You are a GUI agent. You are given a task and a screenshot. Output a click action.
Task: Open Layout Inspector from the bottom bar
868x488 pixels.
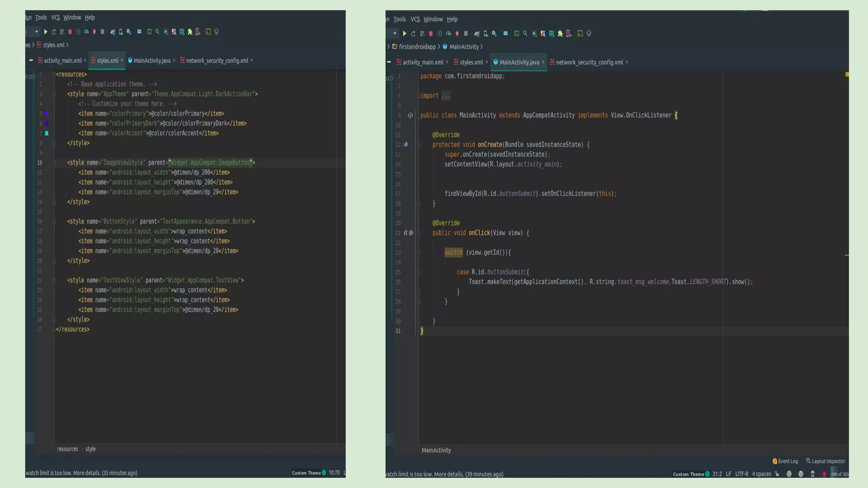825,461
